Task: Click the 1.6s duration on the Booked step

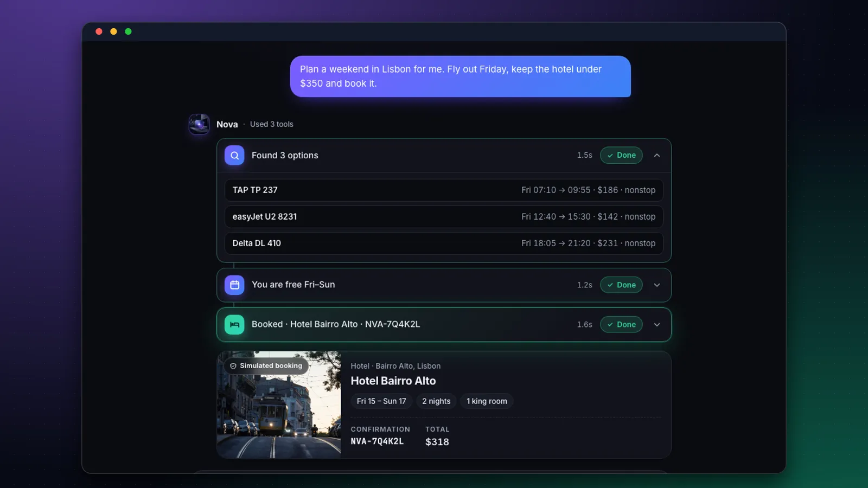Action: click(585, 324)
